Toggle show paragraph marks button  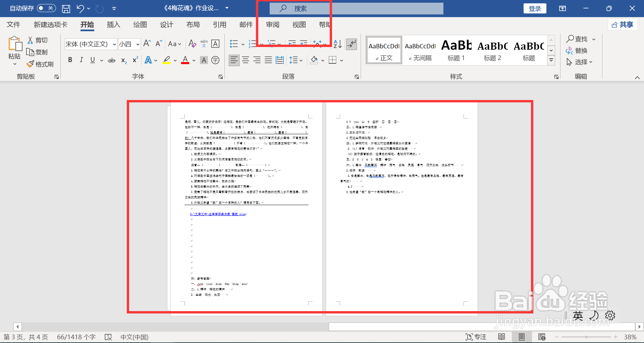(352, 44)
